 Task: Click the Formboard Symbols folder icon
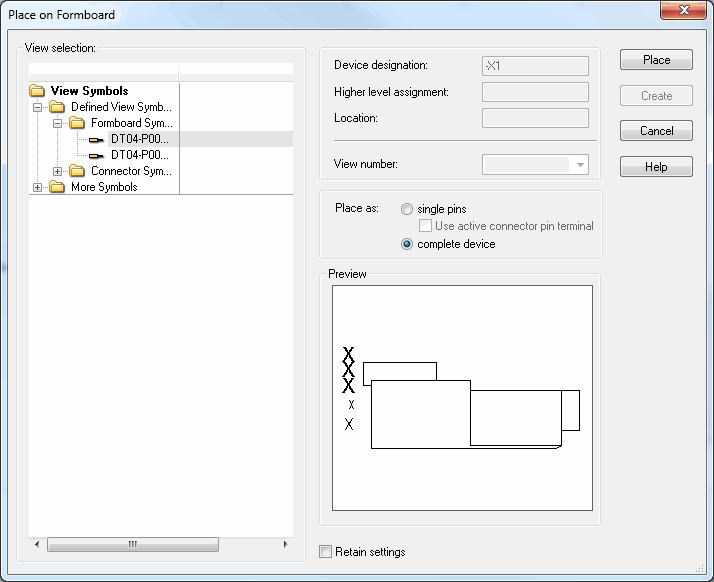click(x=77, y=123)
